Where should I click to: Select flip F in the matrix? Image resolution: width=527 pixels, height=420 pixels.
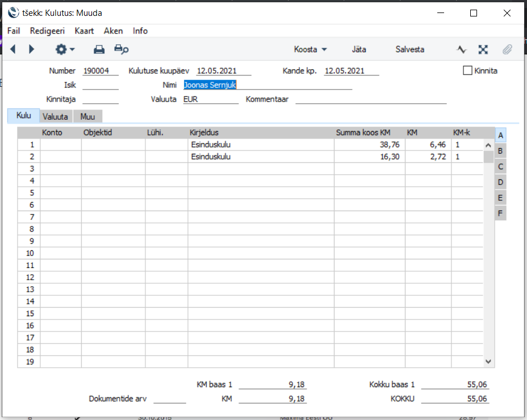coord(500,213)
